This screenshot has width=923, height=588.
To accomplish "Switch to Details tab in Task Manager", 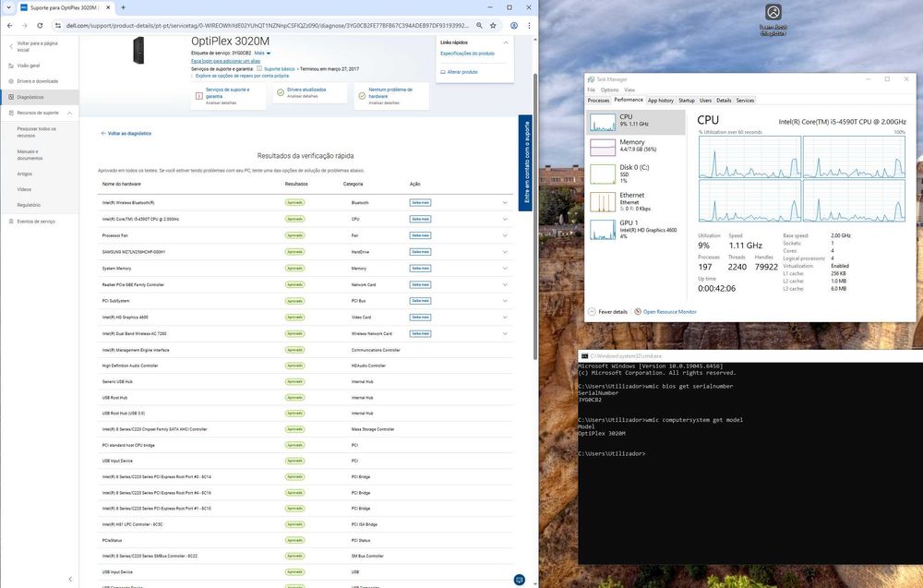I will coord(724,101).
